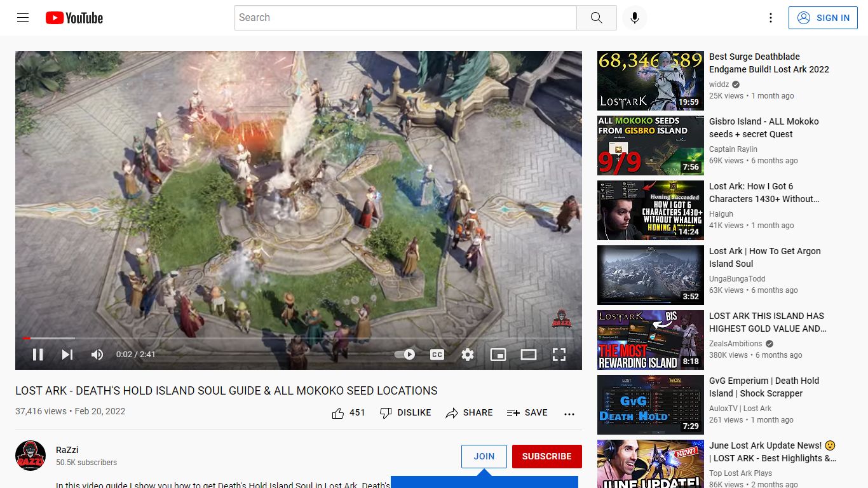Click the '50.5K subscribers' text
868x488 pixels.
86,463
